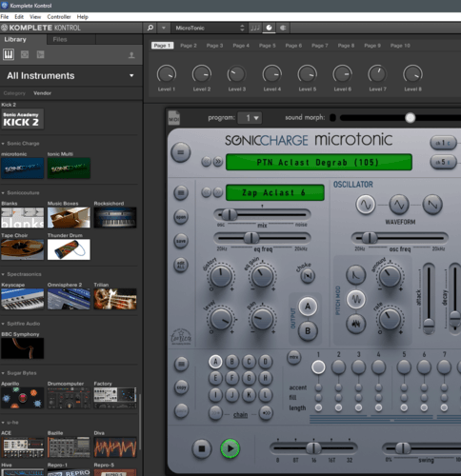The image size is (461, 476).
Task: Select the triangle oscillator waveform
Action: tap(399, 205)
